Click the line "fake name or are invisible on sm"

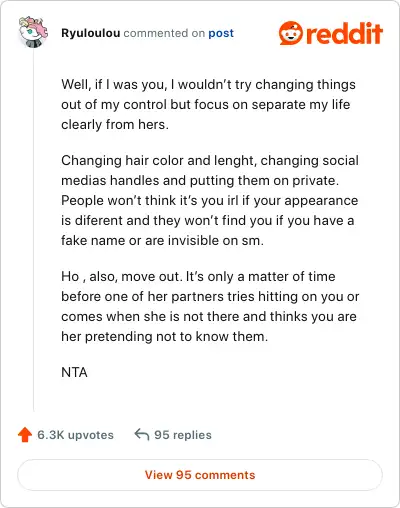162,240
